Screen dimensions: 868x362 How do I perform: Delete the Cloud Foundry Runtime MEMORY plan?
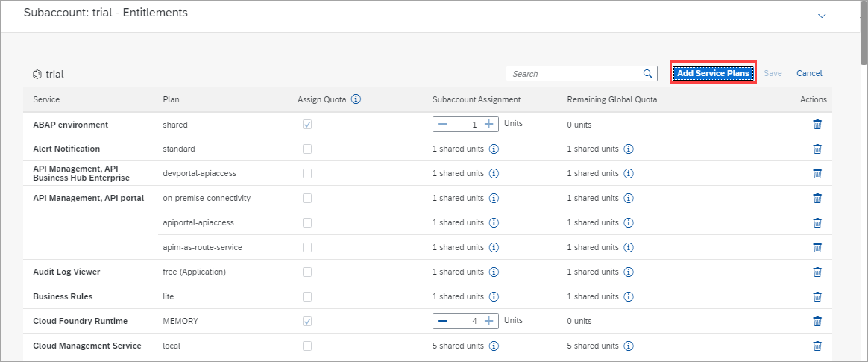[817, 320]
